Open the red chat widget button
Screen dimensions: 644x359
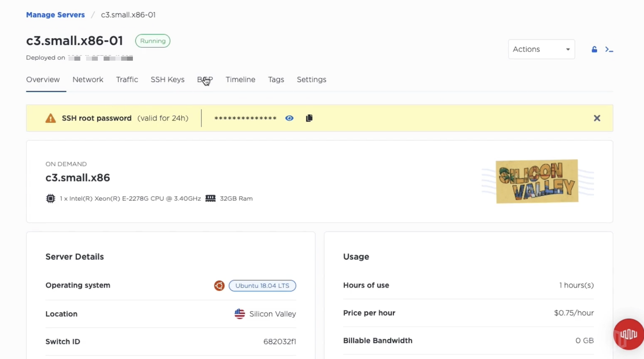pos(628,334)
